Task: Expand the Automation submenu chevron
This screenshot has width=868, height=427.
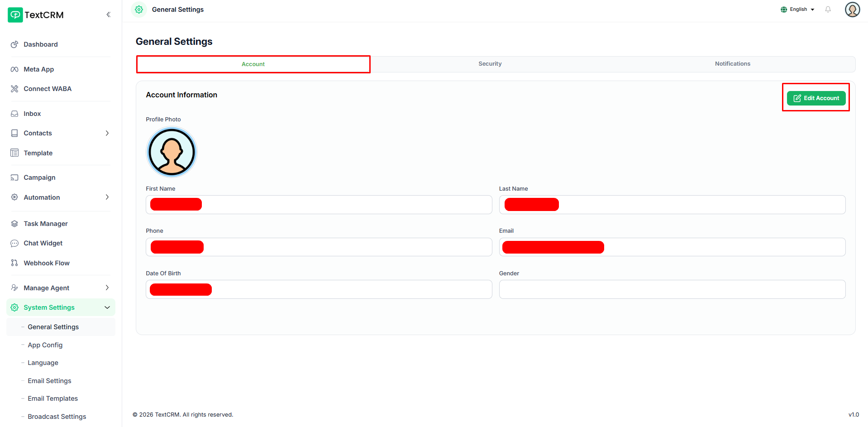Action: point(107,197)
